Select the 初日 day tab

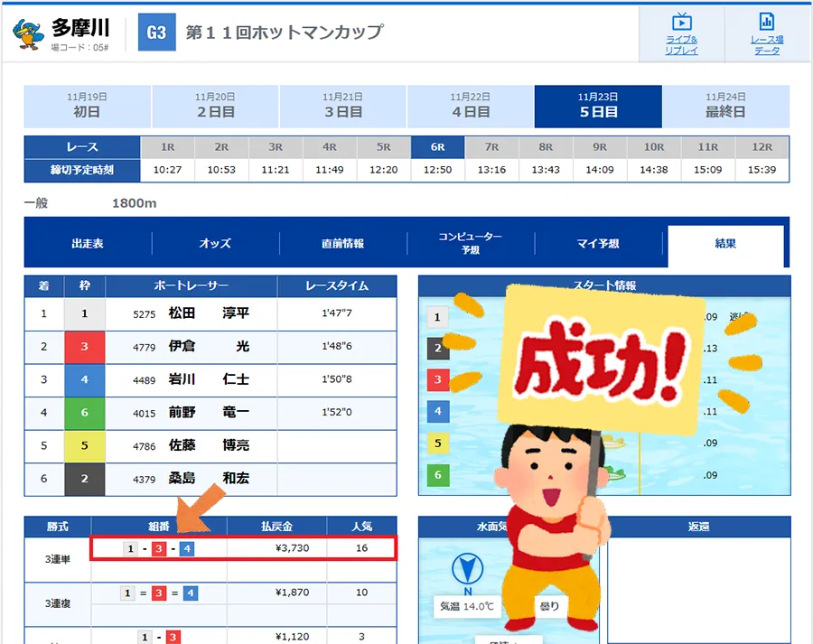click(x=87, y=107)
